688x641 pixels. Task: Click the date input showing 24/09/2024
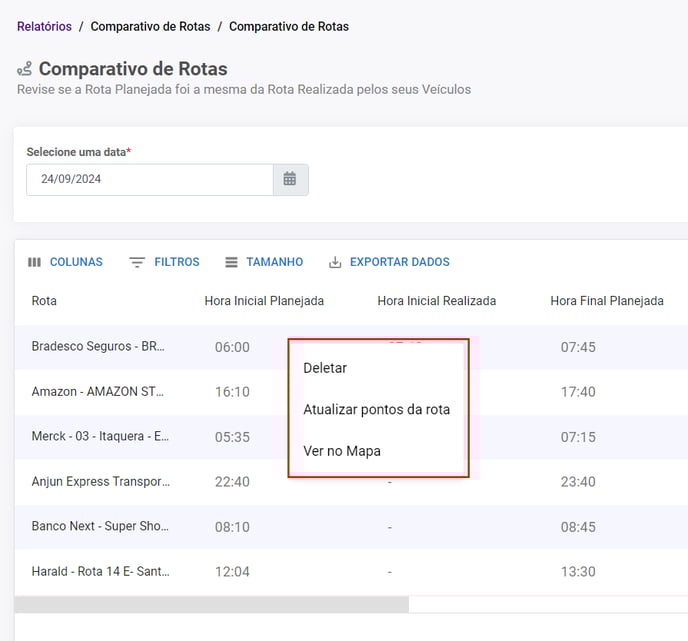pos(149,179)
